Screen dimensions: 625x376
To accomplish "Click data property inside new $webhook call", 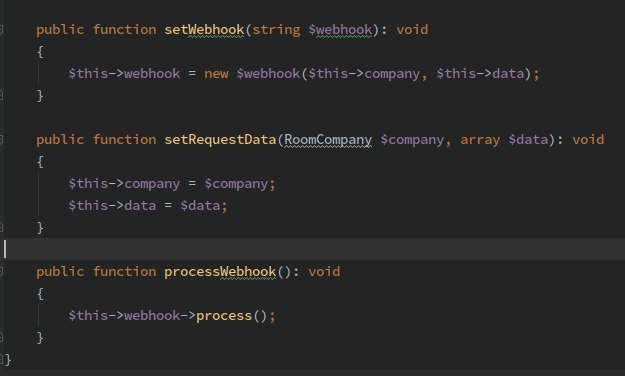I will pos(508,73).
